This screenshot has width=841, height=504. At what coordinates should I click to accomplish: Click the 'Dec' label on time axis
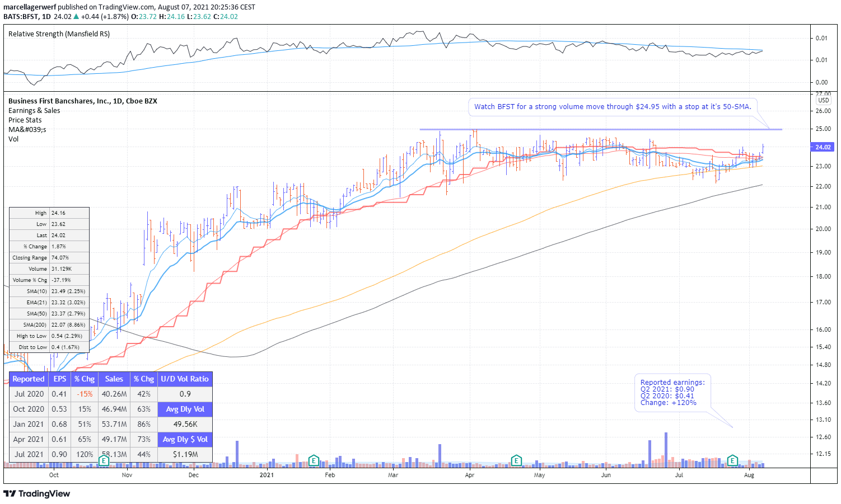pyautogui.click(x=194, y=475)
